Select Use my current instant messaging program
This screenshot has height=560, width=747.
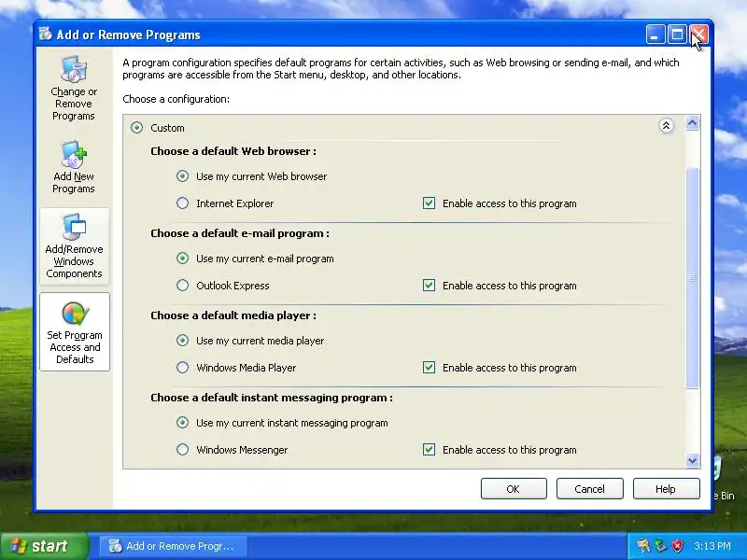[182, 423]
